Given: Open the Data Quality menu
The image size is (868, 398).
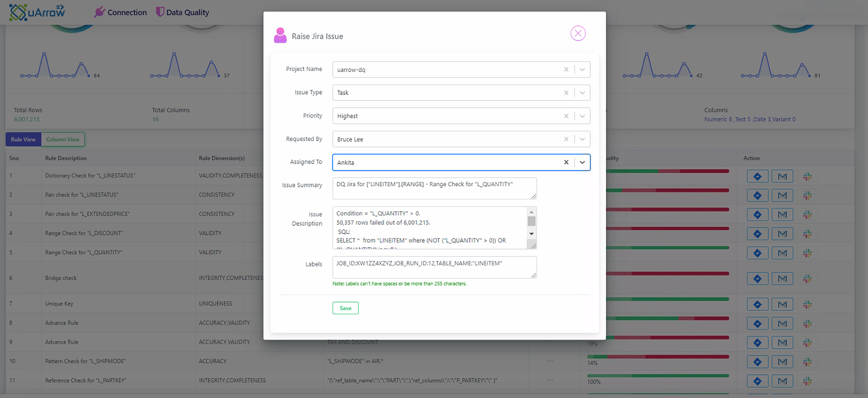Looking at the screenshot, I should (x=182, y=12).
